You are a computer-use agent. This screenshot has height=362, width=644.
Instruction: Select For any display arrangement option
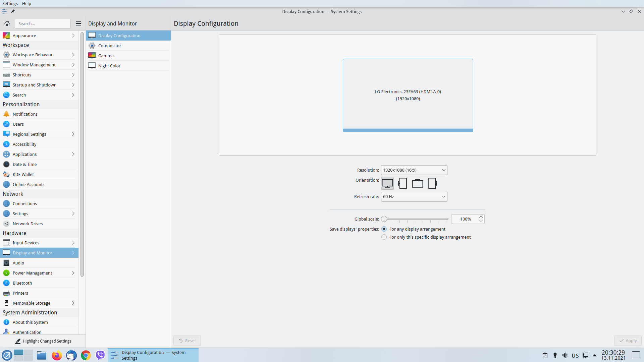[x=384, y=229]
